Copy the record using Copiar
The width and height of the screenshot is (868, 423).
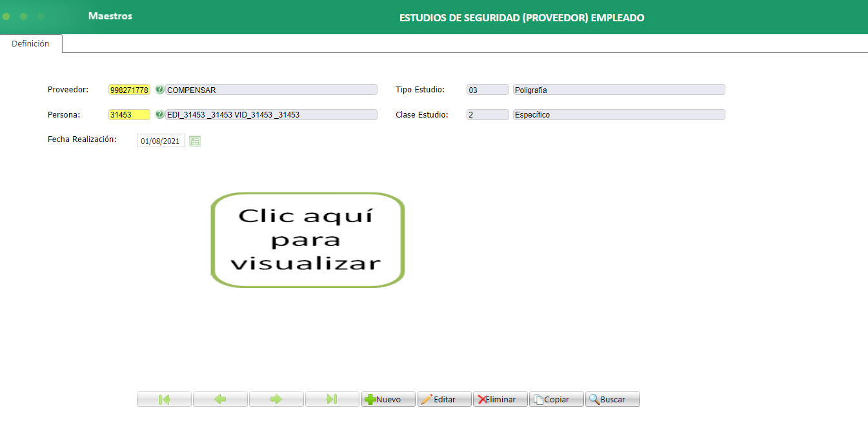tap(556, 398)
